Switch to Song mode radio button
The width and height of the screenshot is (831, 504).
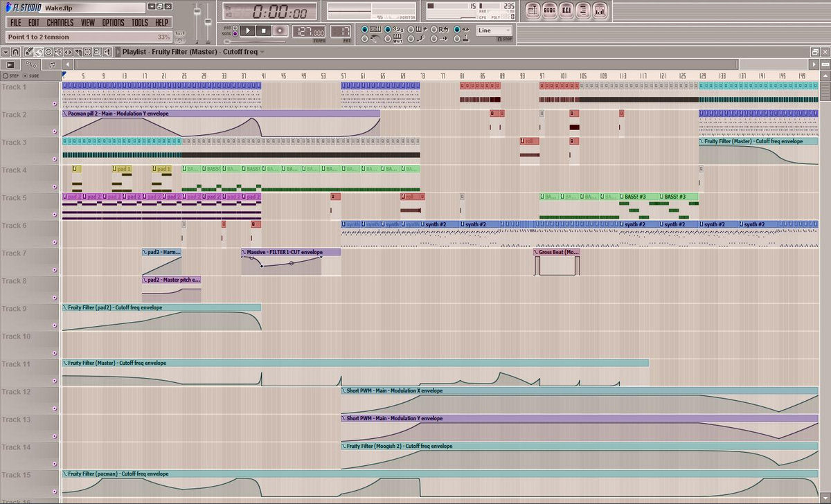(235, 33)
